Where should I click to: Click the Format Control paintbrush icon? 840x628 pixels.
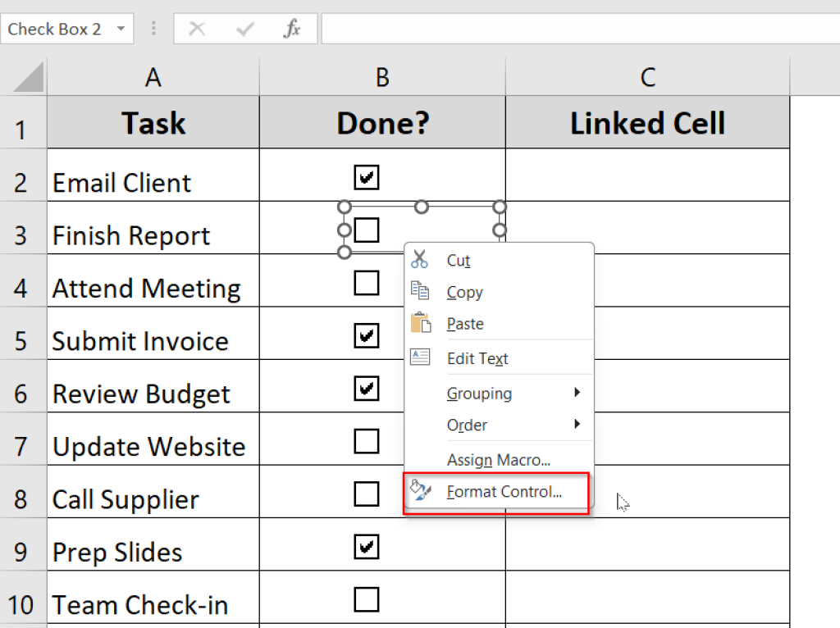420,493
